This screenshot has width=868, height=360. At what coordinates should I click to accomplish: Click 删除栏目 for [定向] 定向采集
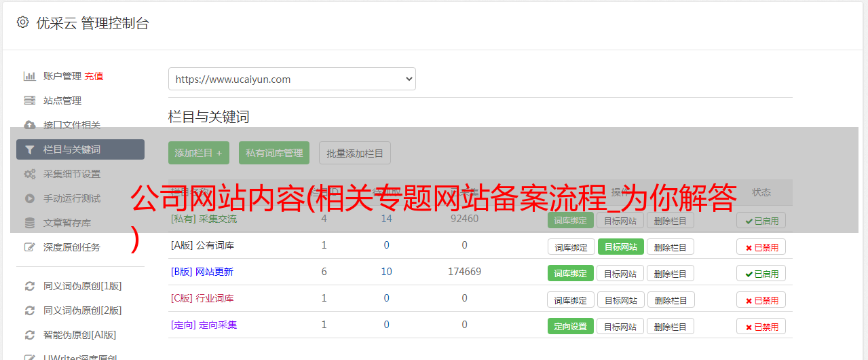tap(671, 326)
